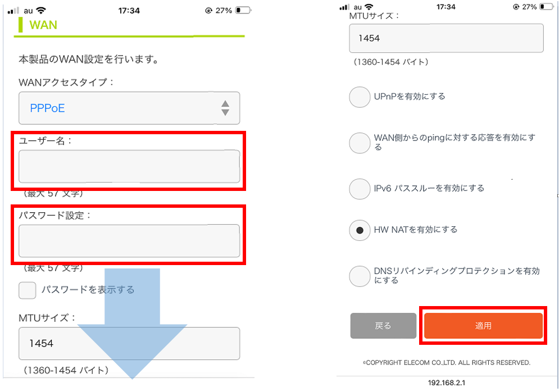
Task: Tap the 192.168.2.1 address bar
Action: (446, 383)
